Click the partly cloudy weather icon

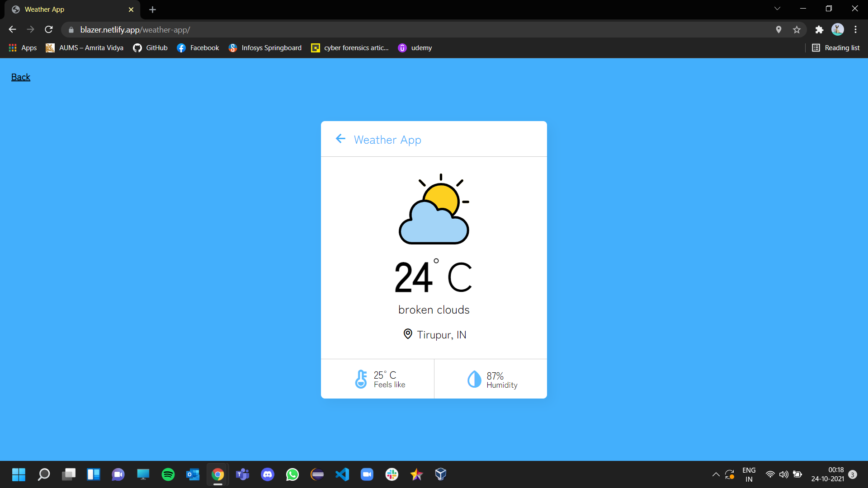coord(434,210)
